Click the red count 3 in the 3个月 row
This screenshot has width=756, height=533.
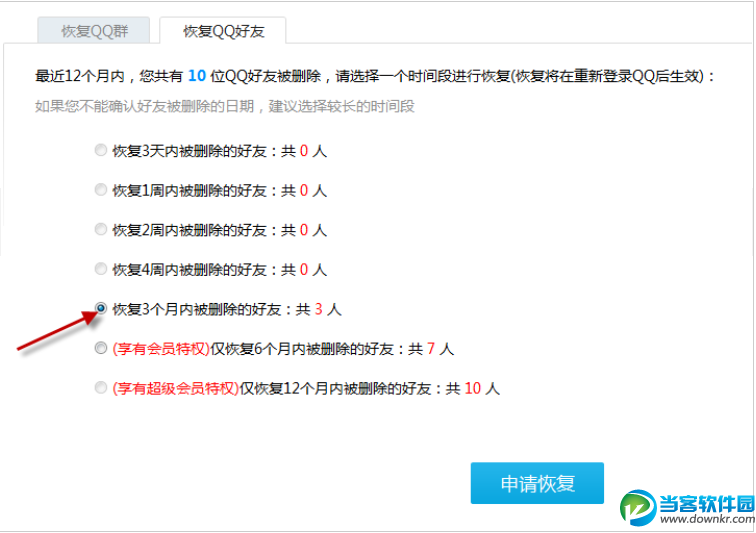[x=319, y=309]
